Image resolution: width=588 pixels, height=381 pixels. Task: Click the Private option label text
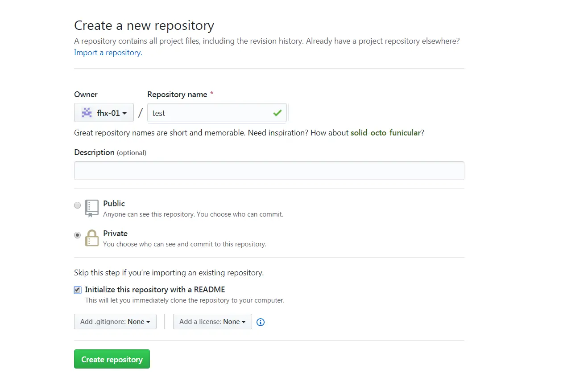pos(116,234)
